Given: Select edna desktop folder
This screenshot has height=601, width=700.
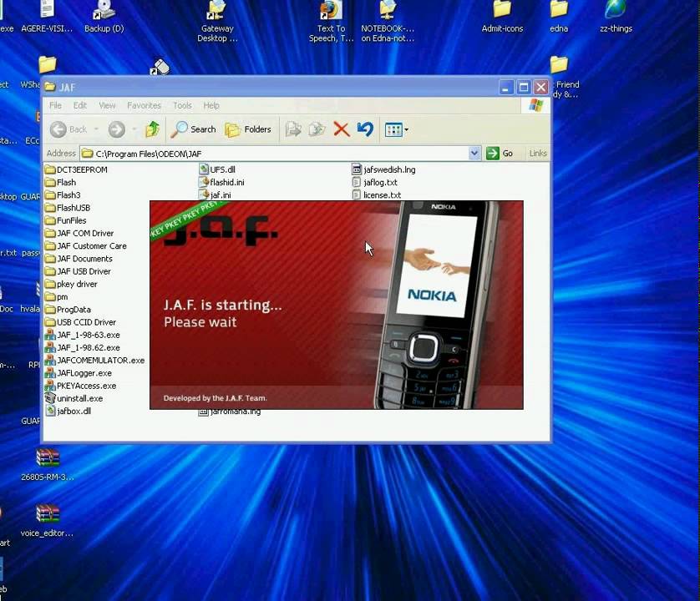Looking at the screenshot, I should pos(559,17).
